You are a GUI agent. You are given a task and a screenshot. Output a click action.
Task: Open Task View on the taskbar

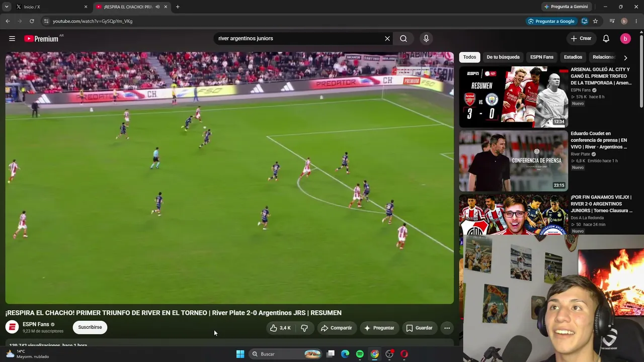[331, 354]
